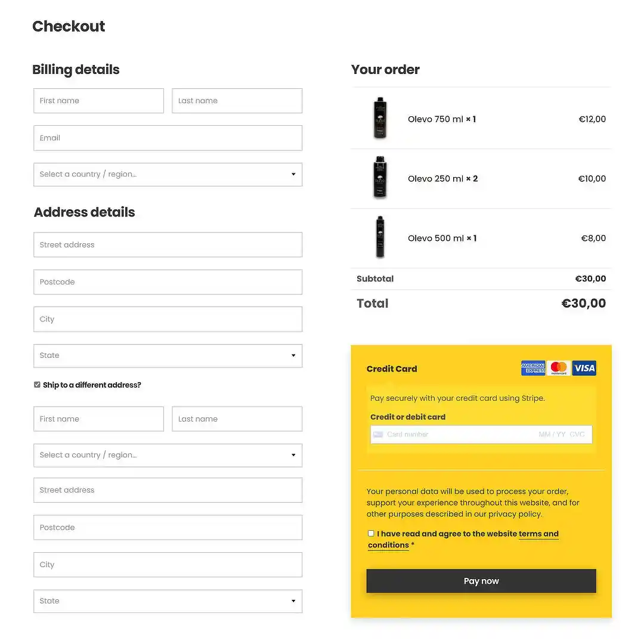Select the billing Street address field
The image size is (644, 644).
168,245
